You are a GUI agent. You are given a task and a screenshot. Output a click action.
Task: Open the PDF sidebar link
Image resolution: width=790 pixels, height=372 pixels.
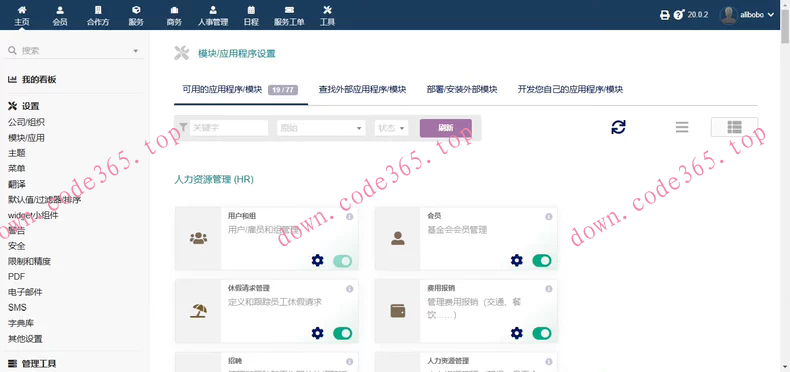point(16,277)
